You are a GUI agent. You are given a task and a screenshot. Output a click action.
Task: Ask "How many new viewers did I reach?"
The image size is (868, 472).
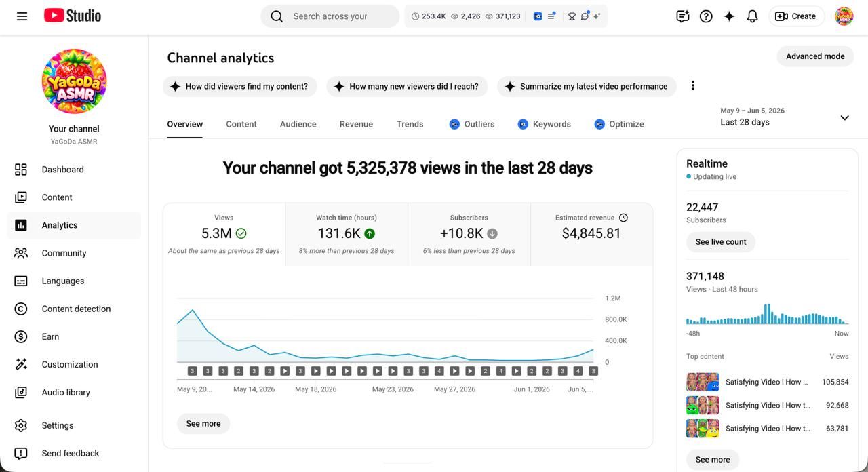pyautogui.click(x=407, y=86)
